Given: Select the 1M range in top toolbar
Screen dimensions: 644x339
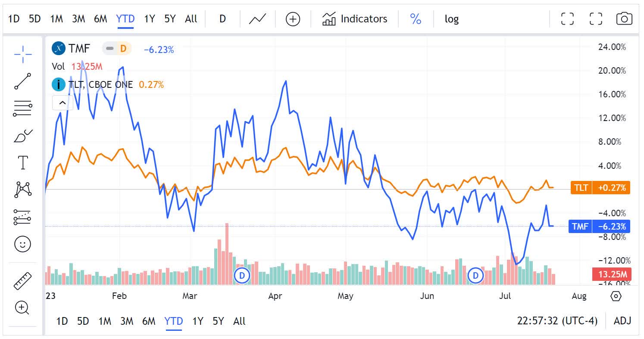Looking at the screenshot, I should 56,19.
